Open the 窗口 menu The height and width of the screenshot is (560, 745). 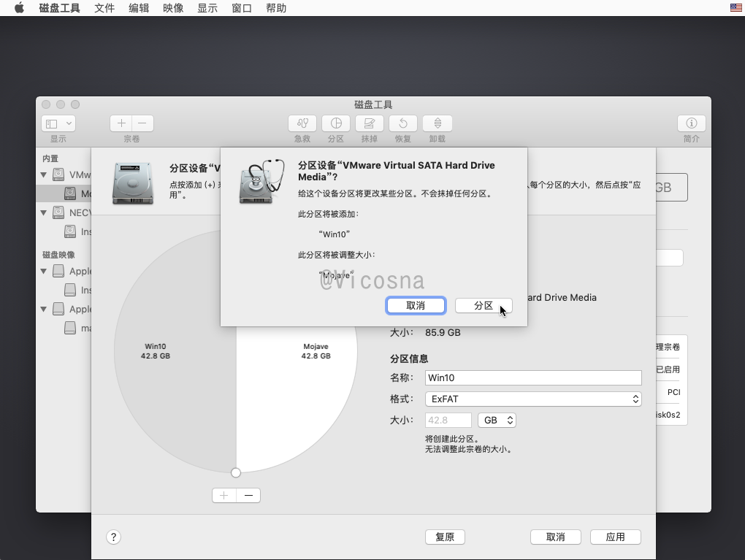[241, 8]
